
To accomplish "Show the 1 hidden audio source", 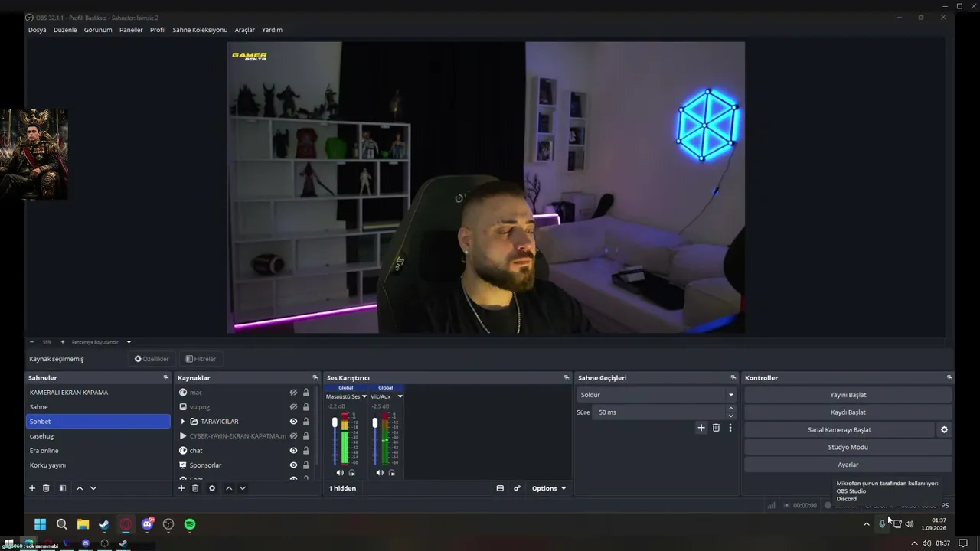I will 342,488.
